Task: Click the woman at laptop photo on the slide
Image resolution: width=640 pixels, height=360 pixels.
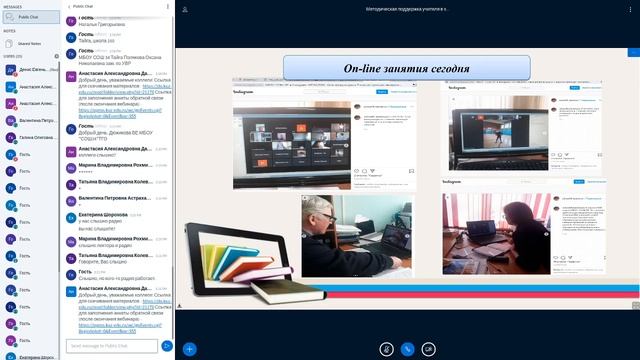Action: click(496, 233)
